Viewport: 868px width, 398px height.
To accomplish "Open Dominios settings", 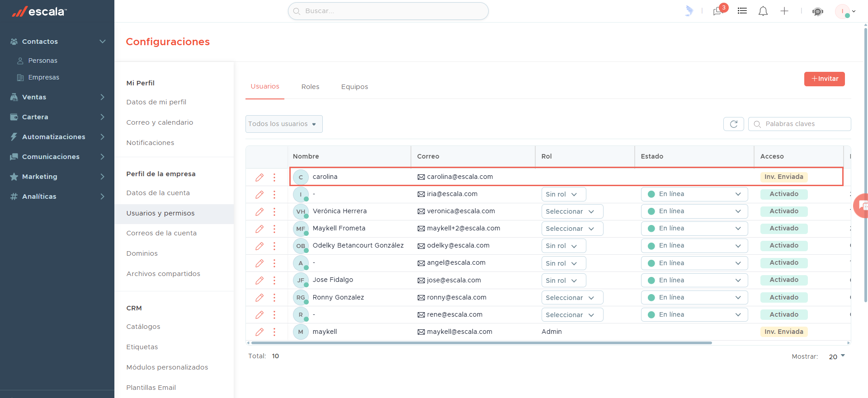I will coord(142,253).
